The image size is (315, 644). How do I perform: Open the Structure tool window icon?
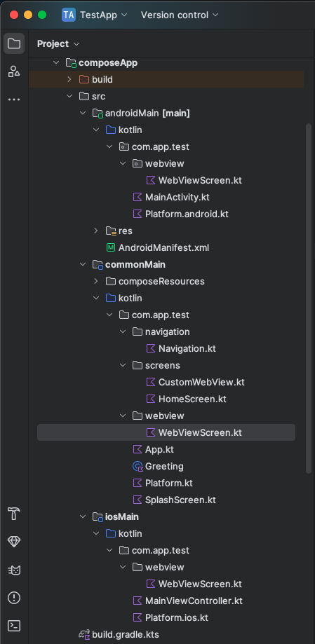click(x=14, y=71)
